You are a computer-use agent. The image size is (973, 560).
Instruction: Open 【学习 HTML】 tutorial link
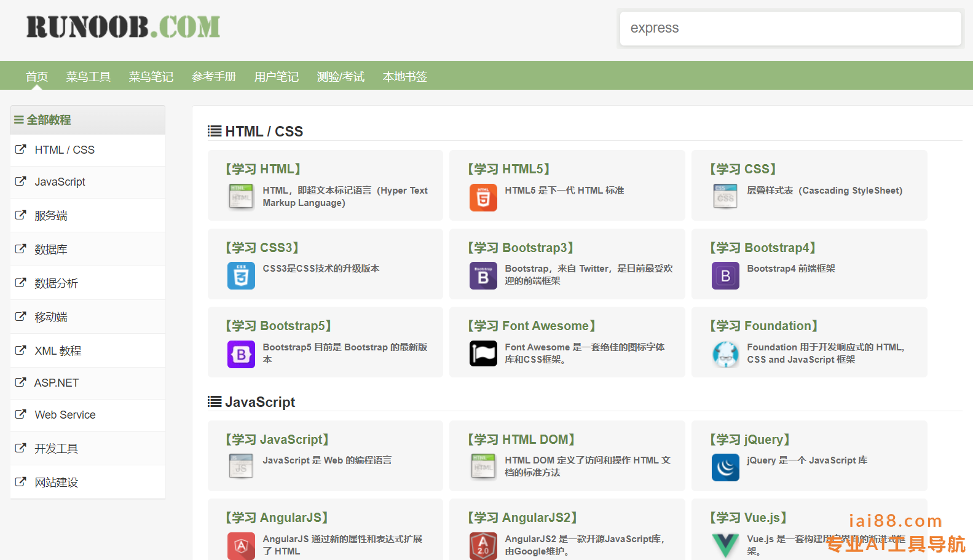(263, 169)
